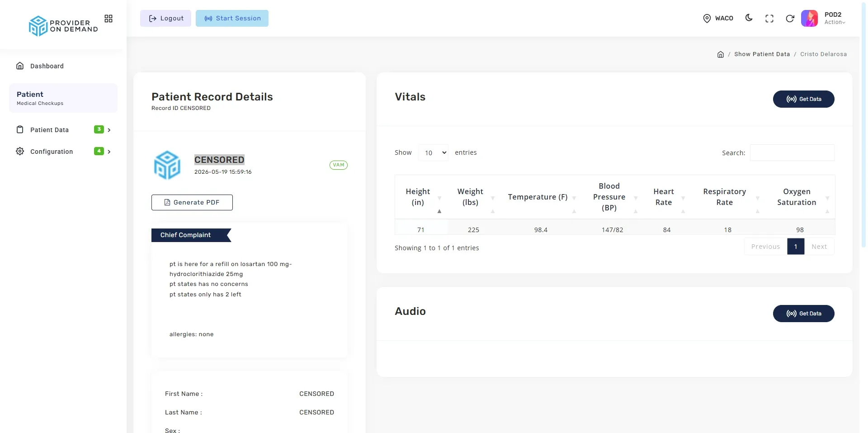The image size is (868, 433).
Task: Click the home breadcrumb icon
Action: [721, 54]
